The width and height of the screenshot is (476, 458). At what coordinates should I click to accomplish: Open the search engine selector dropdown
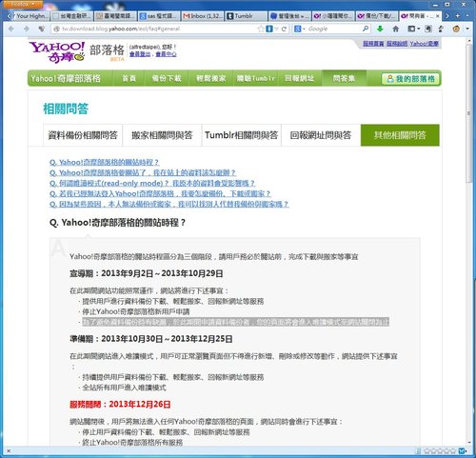point(300,29)
